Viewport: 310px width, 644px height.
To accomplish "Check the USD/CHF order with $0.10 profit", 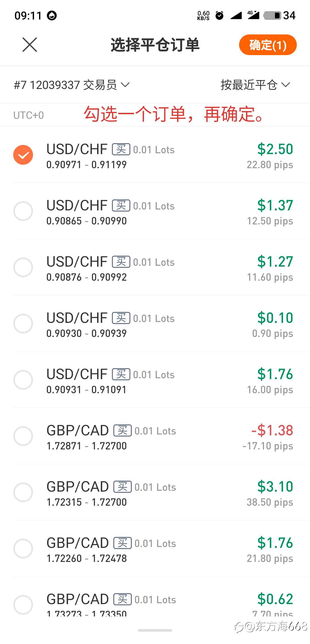I will [x=23, y=324].
